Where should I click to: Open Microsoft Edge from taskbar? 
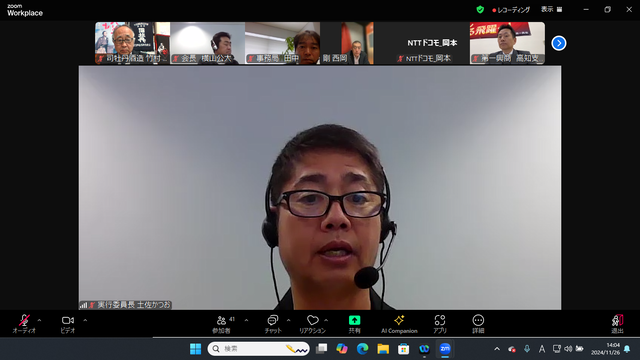362,349
